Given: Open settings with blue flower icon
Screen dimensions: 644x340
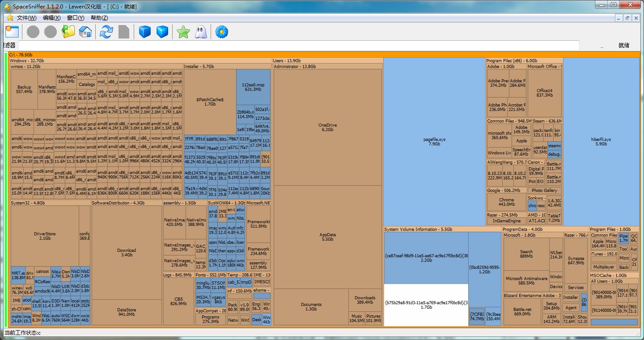Looking at the screenshot, I should click(222, 32).
